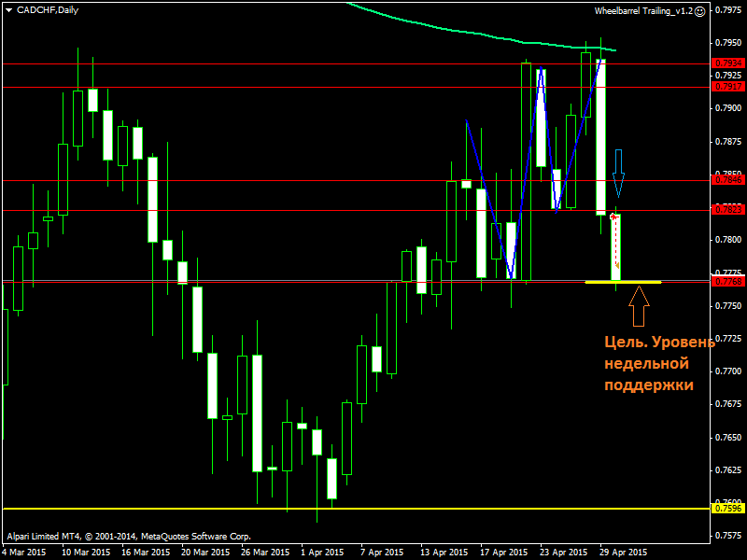Click the 4 Mar 2015 date label
Viewport: 747px width, 560px height.
click(24, 553)
